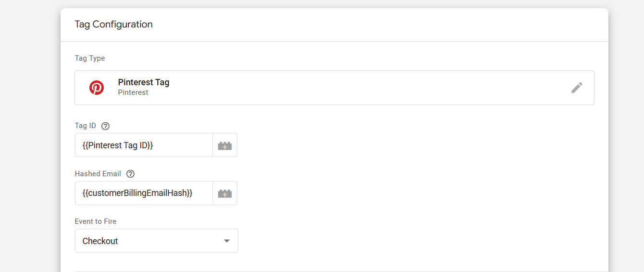The width and height of the screenshot is (644, 272).
Task: Open variable picker beside Tag ID field
Action: point(225,145)
